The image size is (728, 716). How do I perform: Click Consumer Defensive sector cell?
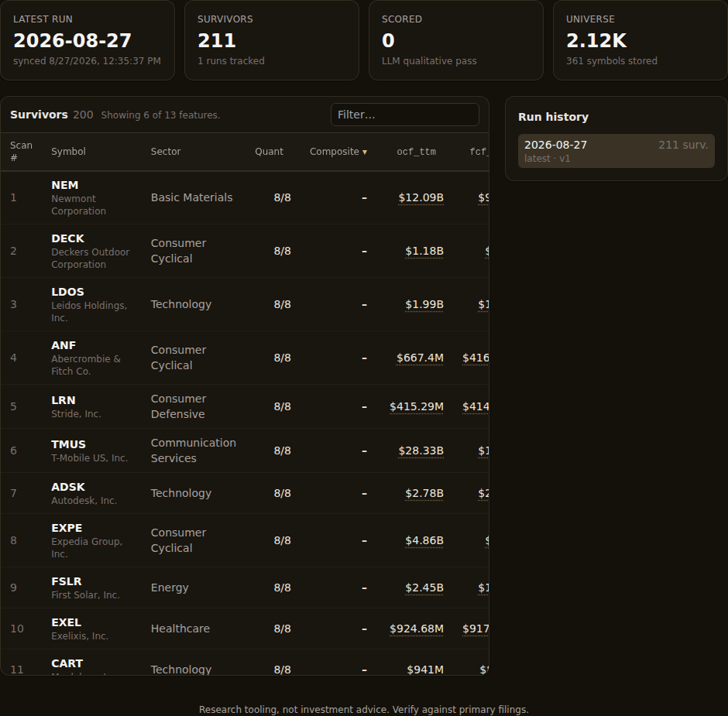tap(178, 406)
